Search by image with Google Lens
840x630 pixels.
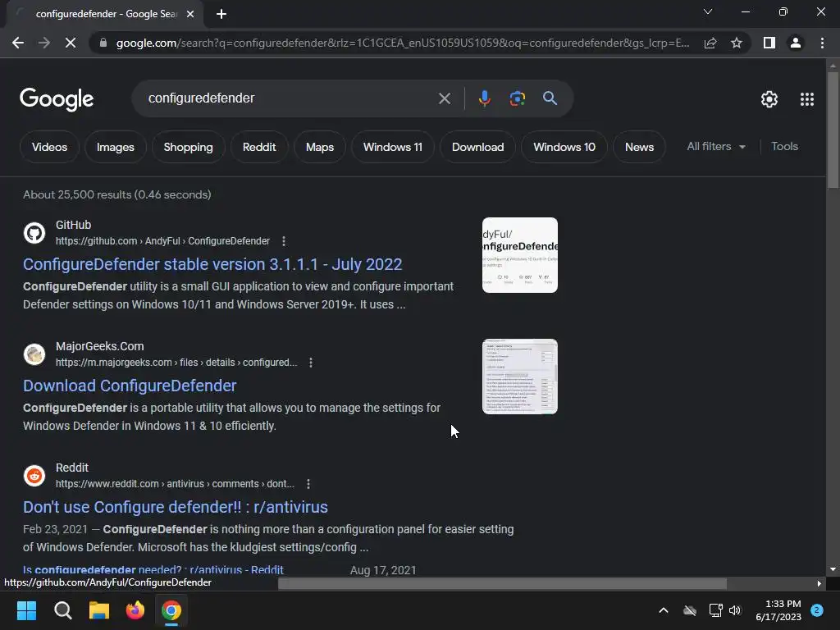tap(517, 98)
